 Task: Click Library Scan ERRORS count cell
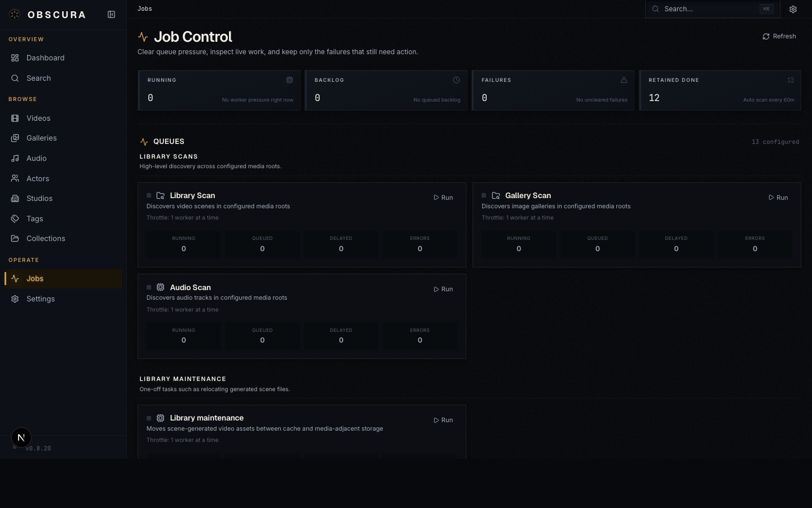(420, 244)
